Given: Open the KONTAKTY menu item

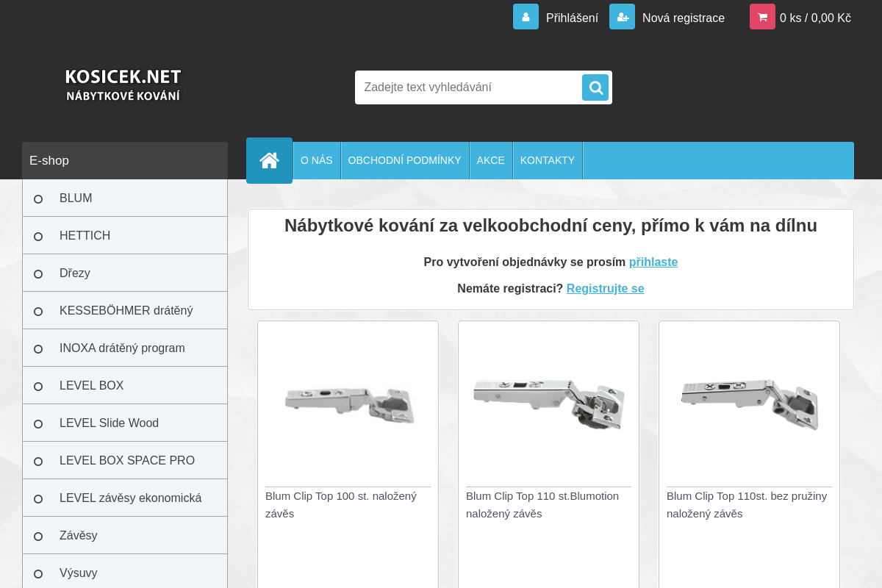Looking at the screenshot, I should point(548,160).
